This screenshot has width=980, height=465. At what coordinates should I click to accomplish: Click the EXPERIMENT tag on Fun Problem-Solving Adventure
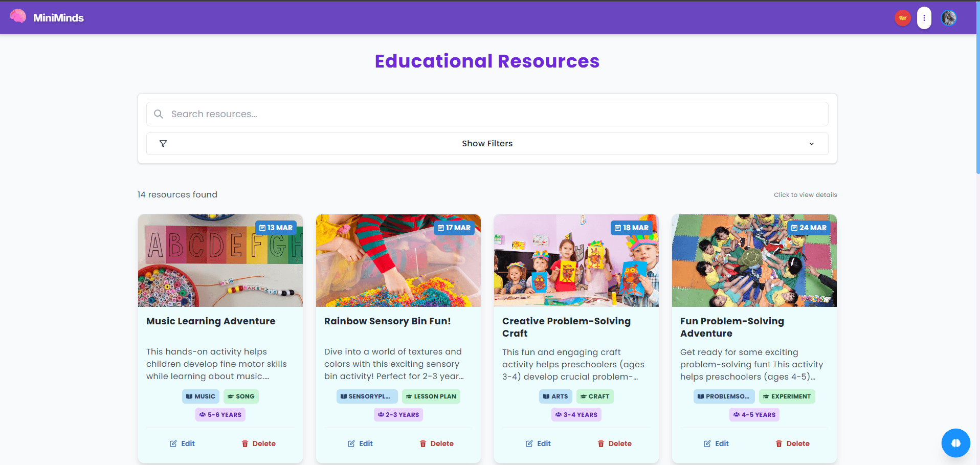click(x=786, y=396)
